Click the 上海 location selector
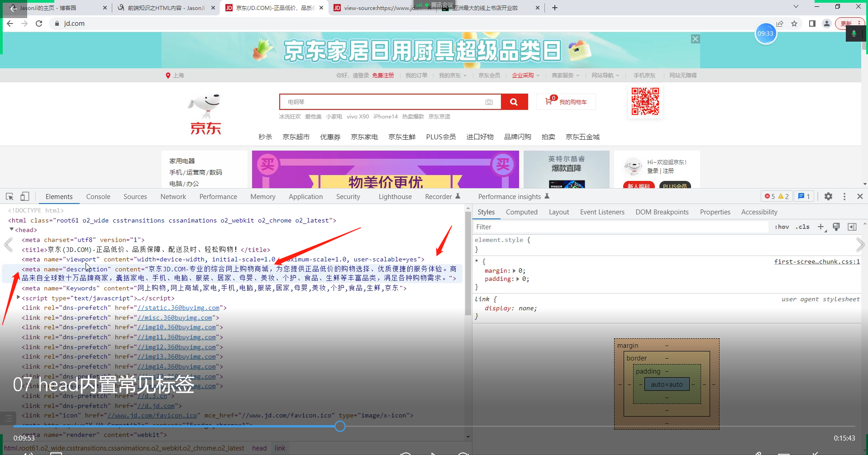The width and height of the screenshot is (868, 455). (175, 76)
